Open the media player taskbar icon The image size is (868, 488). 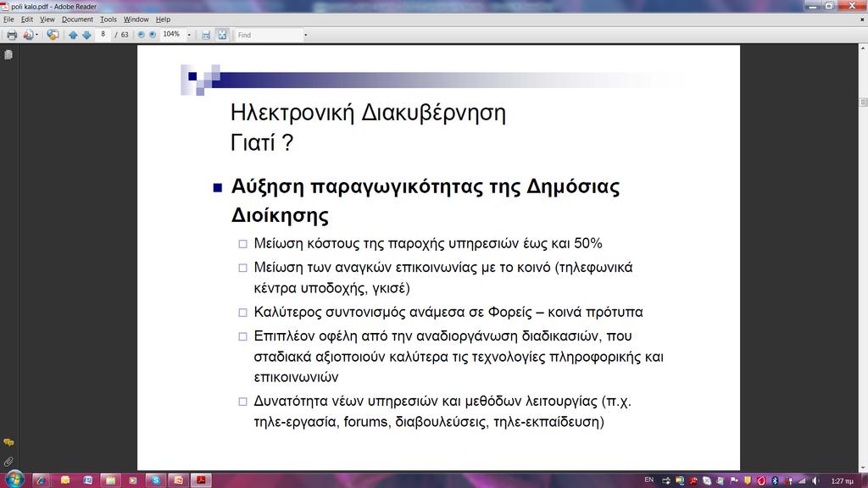pyautogui.click(x=133, y=480)
